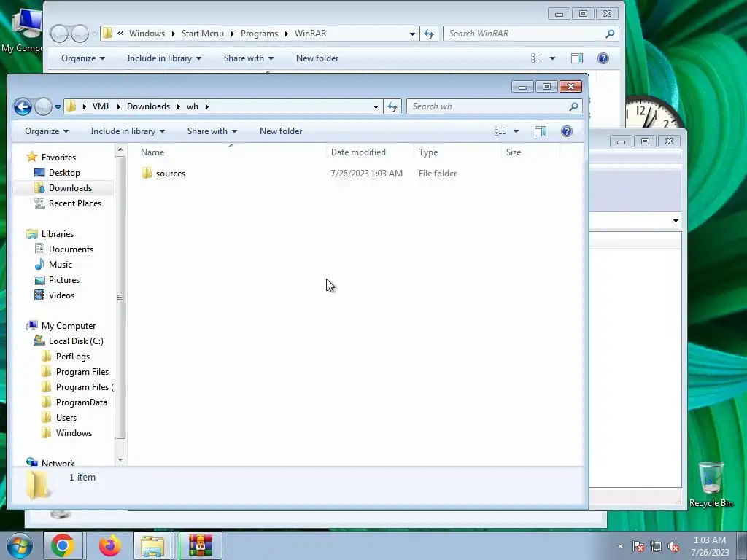
Task: Go back using the blue Back arrow
Action: 23,106
